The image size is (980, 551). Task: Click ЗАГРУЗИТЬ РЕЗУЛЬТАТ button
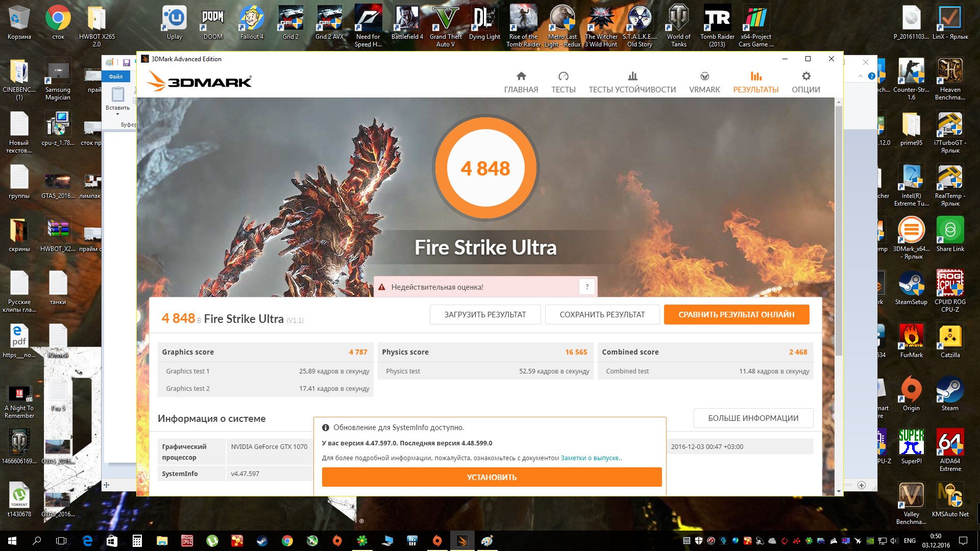tap(485, 315)
